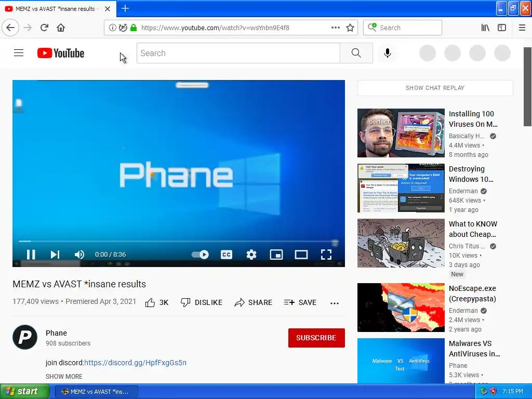Open the Phane channel name link
This screenshot has height=399, width=532.
(x=56, y=333)
